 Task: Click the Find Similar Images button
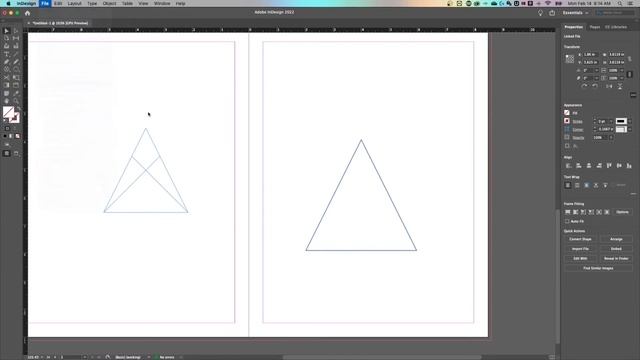pyautogui.click(x=598, y=269)
